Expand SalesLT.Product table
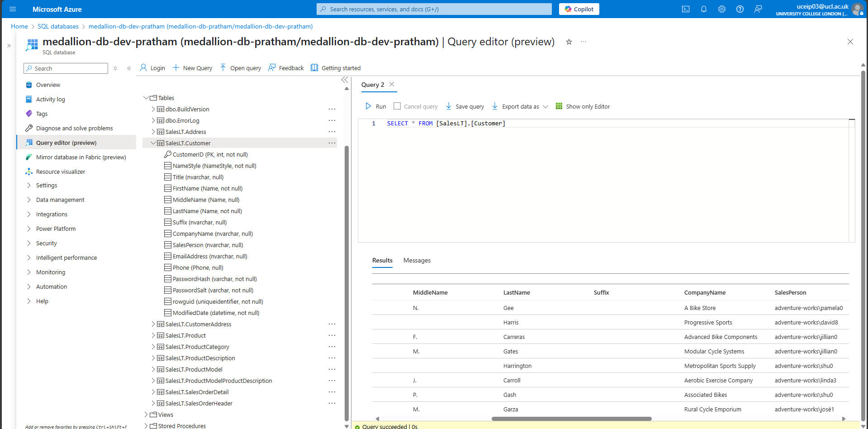Image resolution: width=868 pixels, height=429 pixels. (x=153, y=335)
